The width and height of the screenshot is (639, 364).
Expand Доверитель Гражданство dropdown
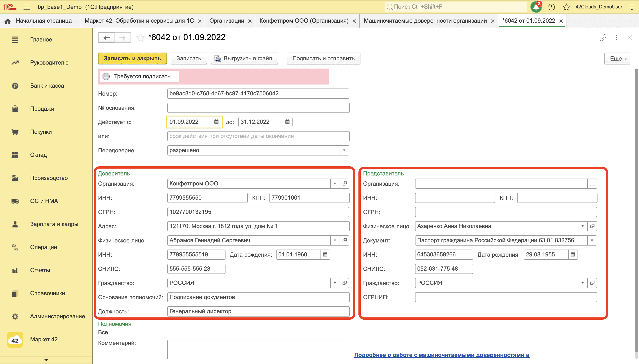click(x=335, y=283)
